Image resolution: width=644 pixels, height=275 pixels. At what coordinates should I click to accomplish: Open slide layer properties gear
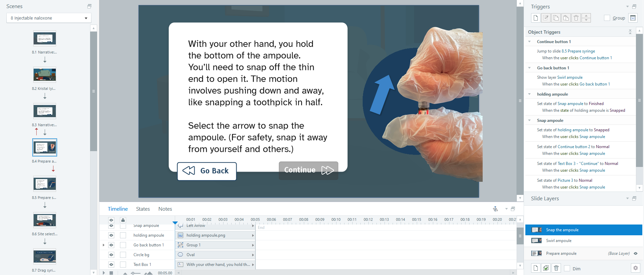pos(635,268)
